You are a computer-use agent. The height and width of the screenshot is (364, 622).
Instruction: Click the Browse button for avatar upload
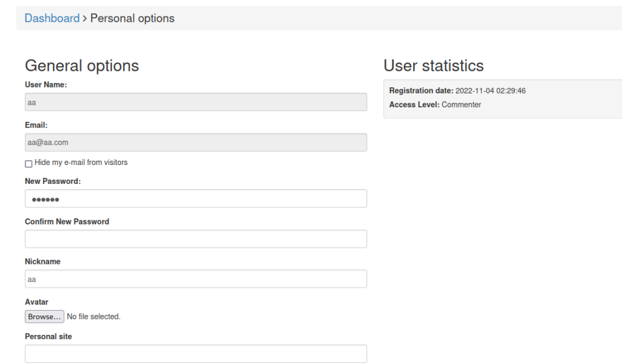point(44,316)
